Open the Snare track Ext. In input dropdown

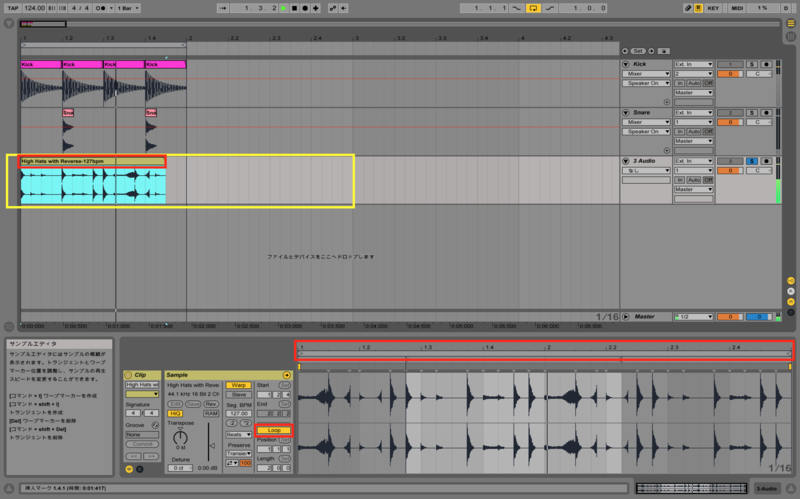(693, 113)
